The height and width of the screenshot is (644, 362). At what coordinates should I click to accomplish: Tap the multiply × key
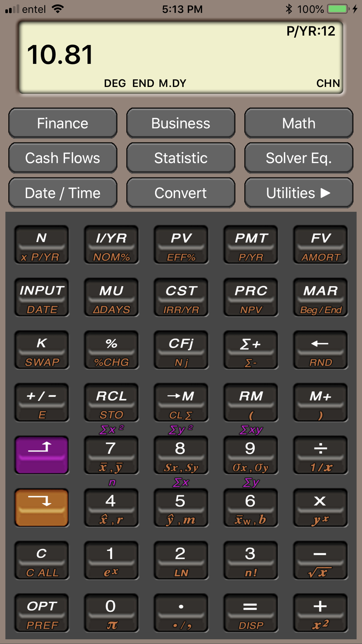(321, 507)
